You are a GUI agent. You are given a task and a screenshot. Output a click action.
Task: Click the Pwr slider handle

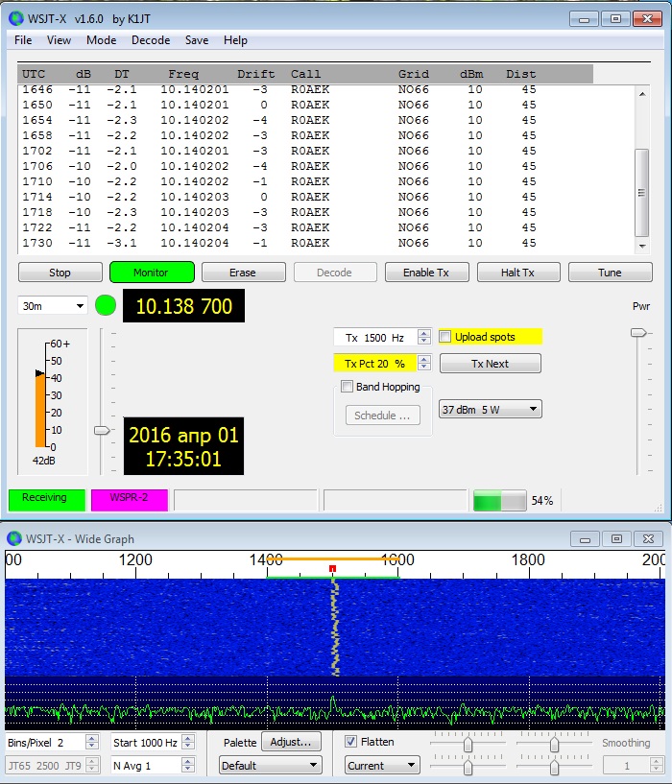point(638,332)
